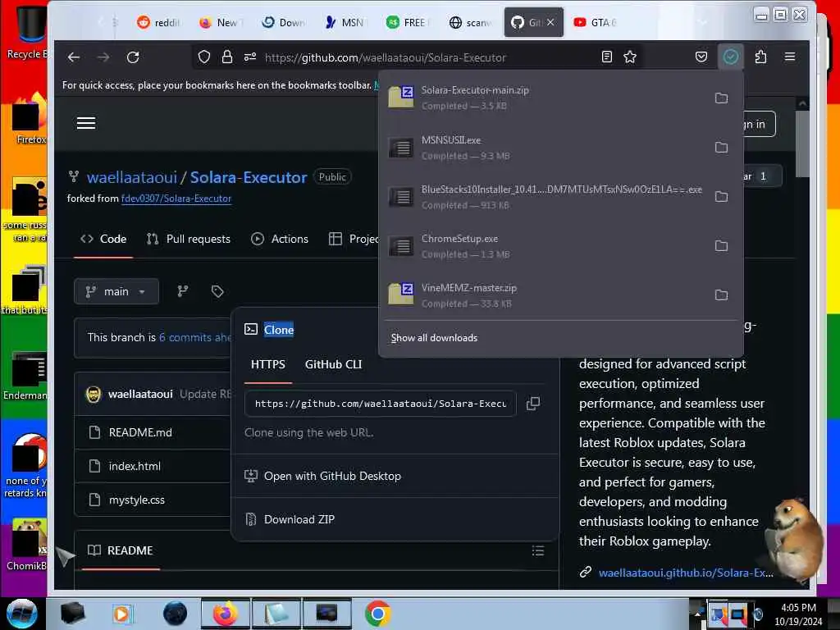This screenshot has width=840, height=630.
Task: Close the Firefox downloads panel button
Action: [x=731, y=57]
